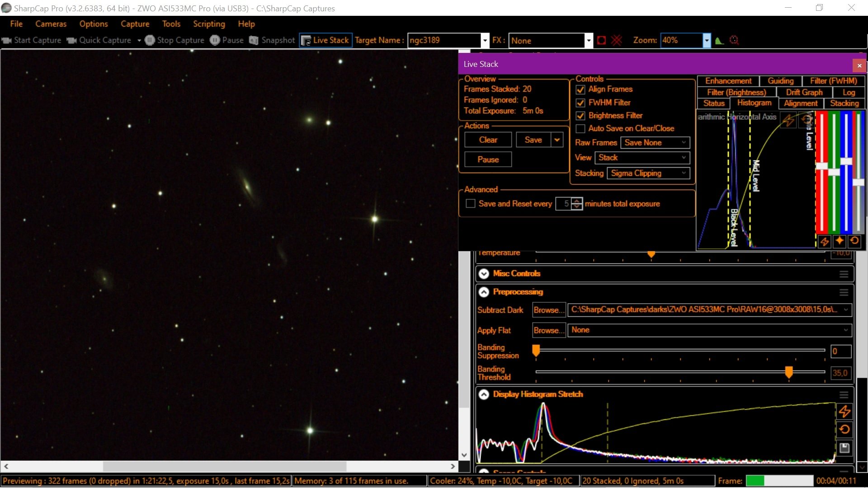Open the Save options dropdown arrow
Image resolution: width=868 pixels, height=488 pixels.
pos(557,140)
